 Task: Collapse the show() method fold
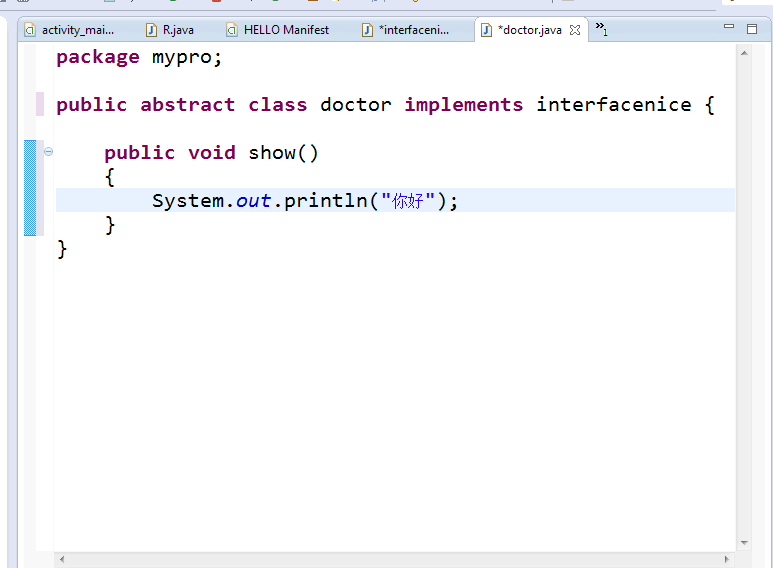pyautogui.click(x=48, y=152)
